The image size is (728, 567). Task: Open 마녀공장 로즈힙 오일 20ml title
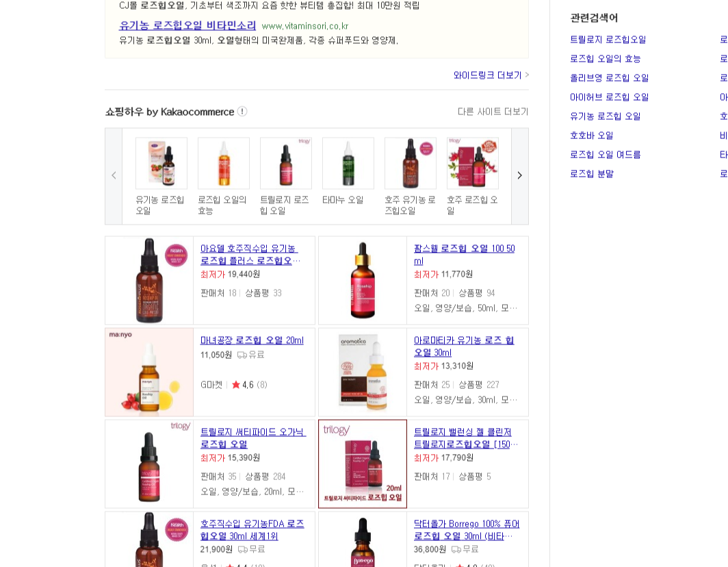coord(252,340)
